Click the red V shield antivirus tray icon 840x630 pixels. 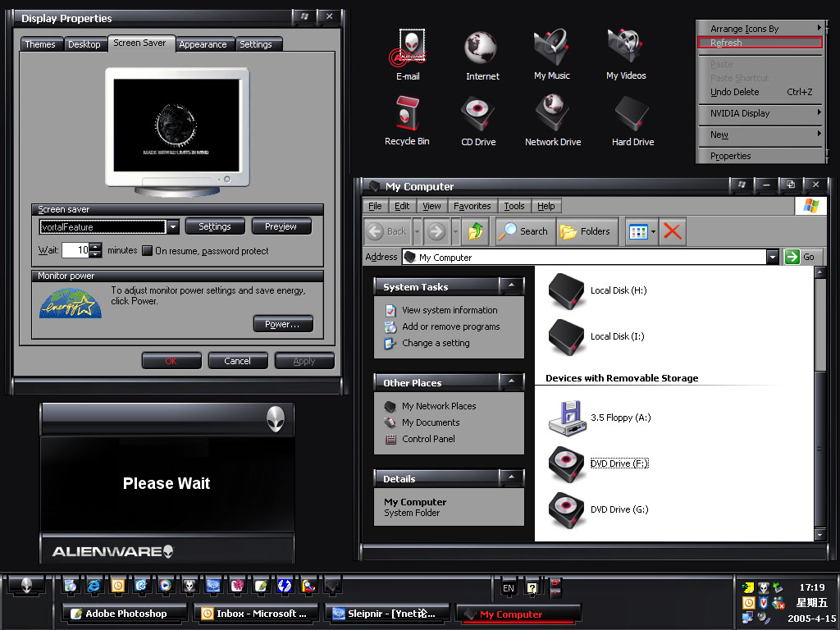point(764,603)
